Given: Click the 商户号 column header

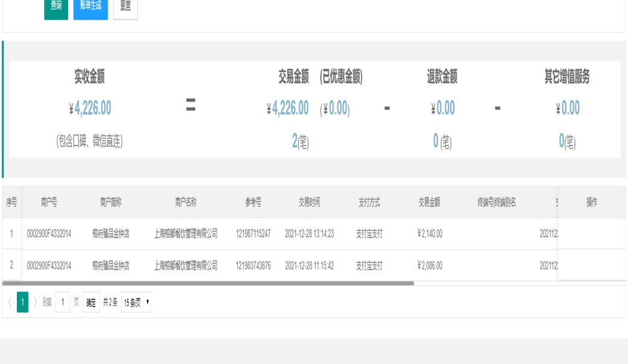Looking at the screenshot, I should 49,203.
